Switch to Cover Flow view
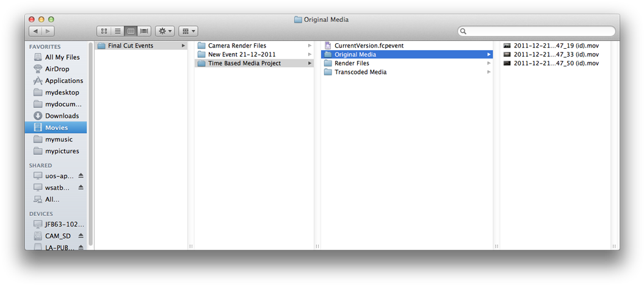 point(144,31)
